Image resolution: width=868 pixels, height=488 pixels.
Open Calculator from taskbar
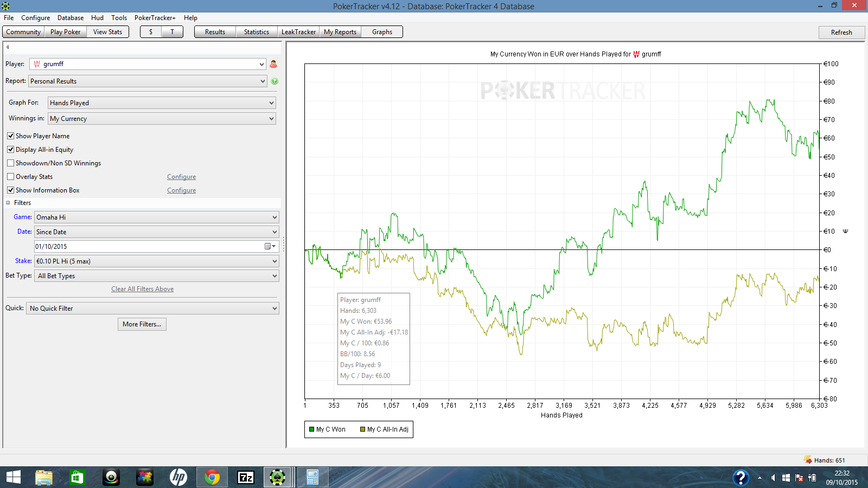pos(312,477)
